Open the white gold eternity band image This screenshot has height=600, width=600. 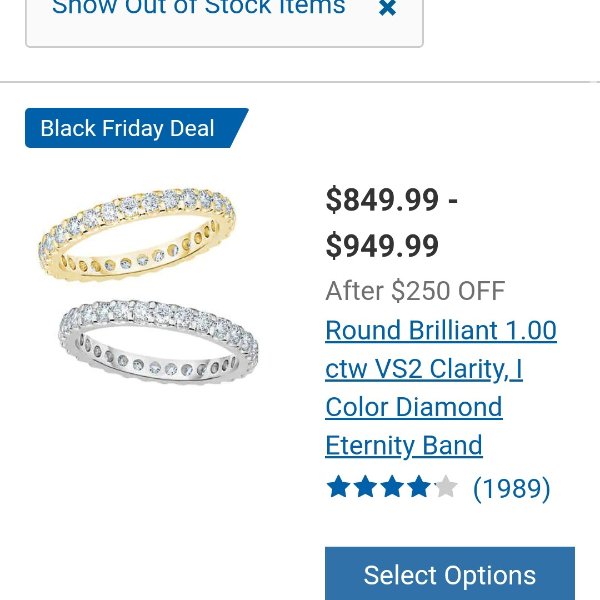[x=158, y=342]
